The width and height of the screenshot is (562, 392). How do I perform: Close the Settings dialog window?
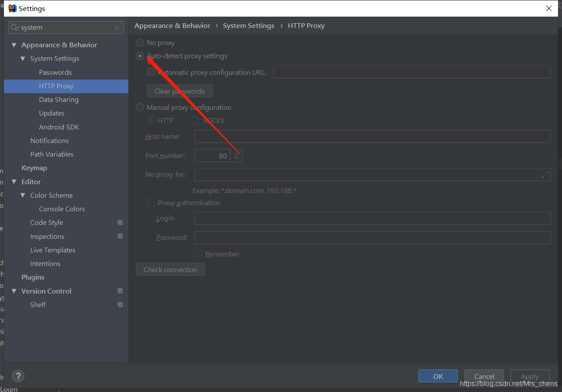coord(549,8)
